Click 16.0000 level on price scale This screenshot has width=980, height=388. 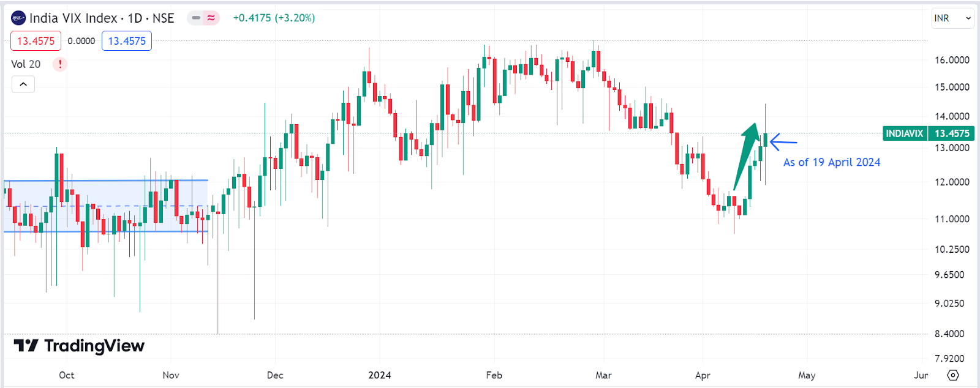(952, 60)
